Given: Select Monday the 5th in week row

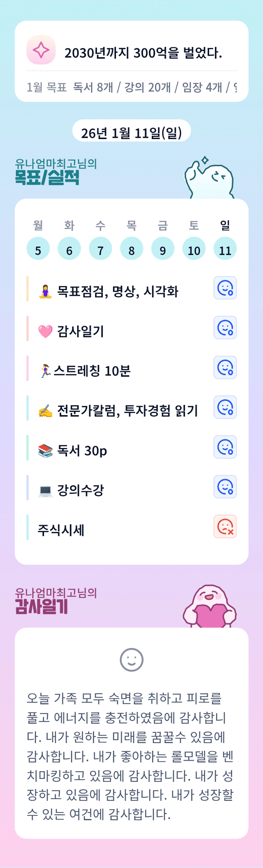Looking at the screenshot, I should coord(38,248).
